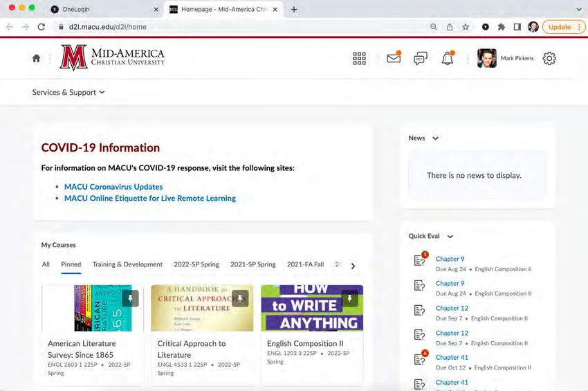This screenshot has width=588, height=391.
Task: Click "There is no news to display" text
Action: [x=474, y=175]
